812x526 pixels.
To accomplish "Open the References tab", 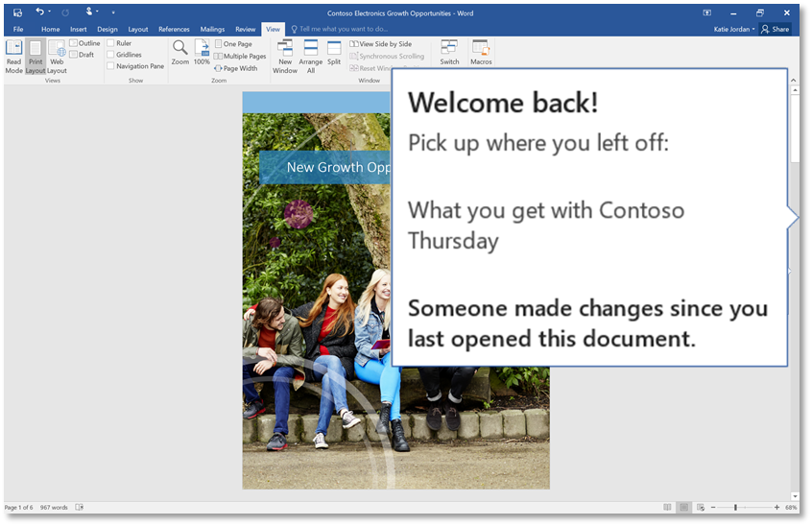I will 174,29.
